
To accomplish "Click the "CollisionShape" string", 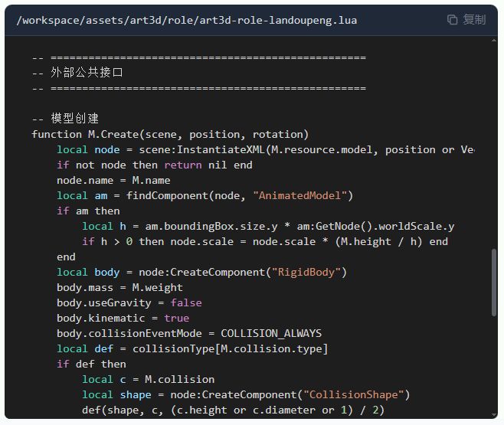I will click(354, 395).
